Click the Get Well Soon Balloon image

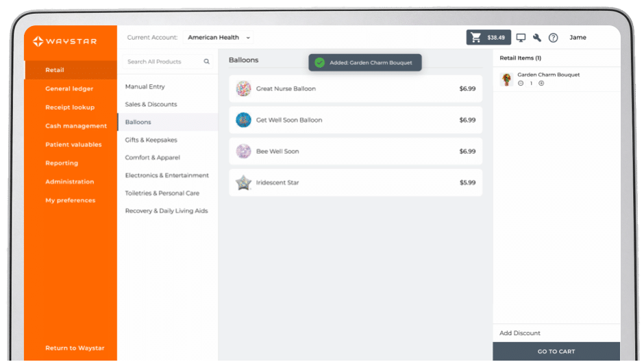point(243,120)
